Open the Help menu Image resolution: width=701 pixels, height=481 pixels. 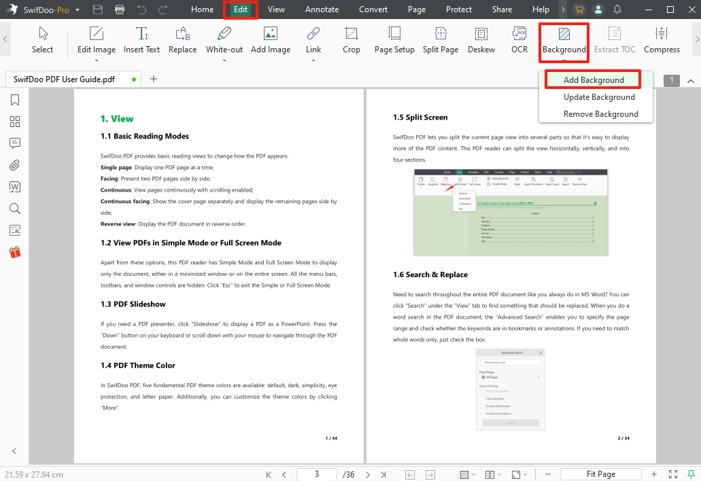coord(541,9)
